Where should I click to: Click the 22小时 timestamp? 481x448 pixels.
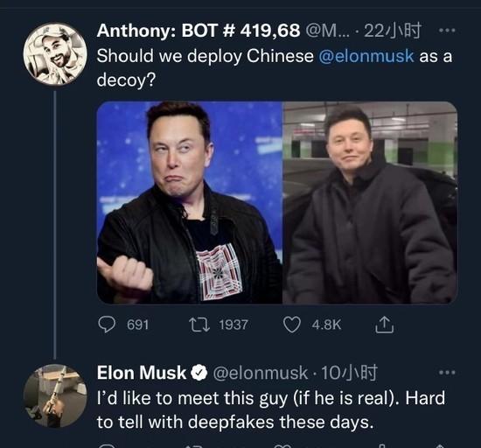point(393,31)
